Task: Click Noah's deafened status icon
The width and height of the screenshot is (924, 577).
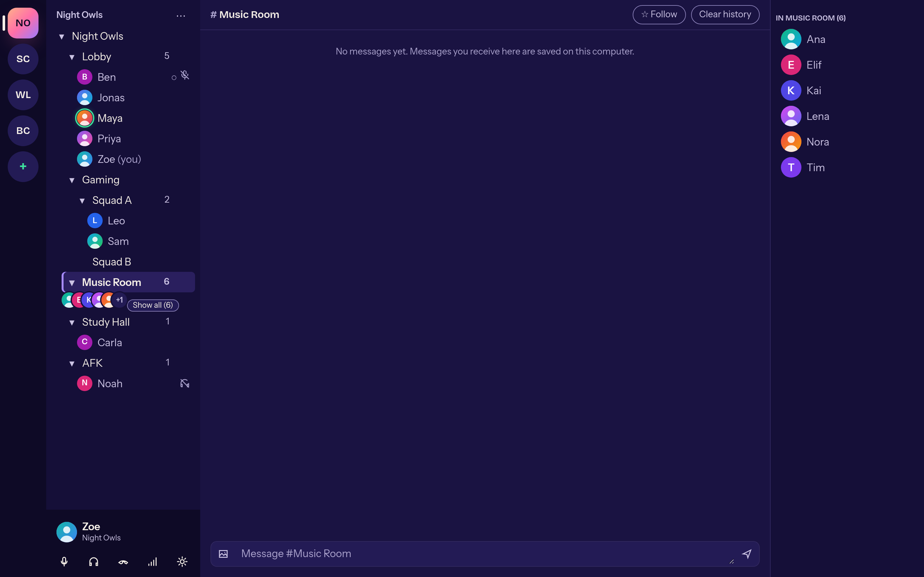Action: point(185,383)
